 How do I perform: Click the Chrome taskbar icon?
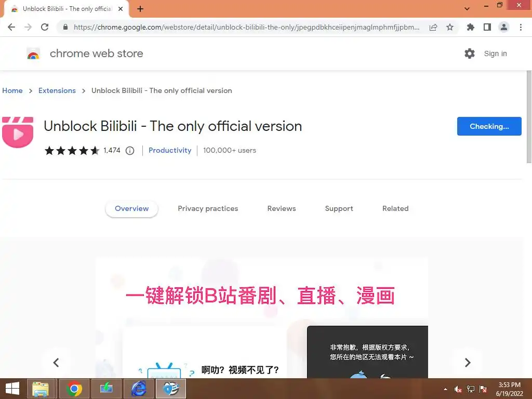coord(74,389)
